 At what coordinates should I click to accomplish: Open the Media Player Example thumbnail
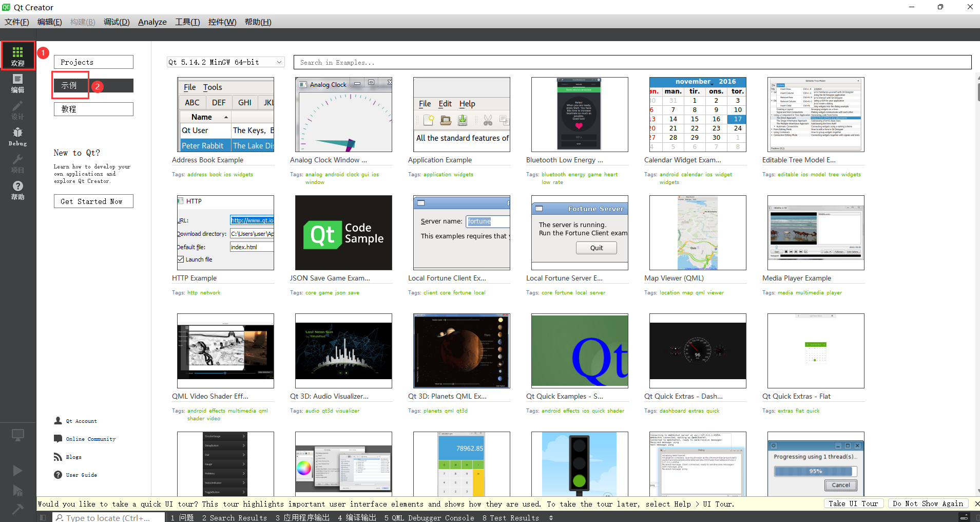click(x=816, y=233)
